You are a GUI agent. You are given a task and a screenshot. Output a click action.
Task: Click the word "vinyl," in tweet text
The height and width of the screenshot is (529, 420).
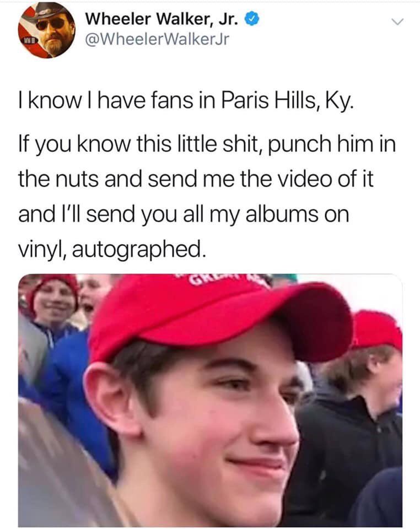coord(42,250)
